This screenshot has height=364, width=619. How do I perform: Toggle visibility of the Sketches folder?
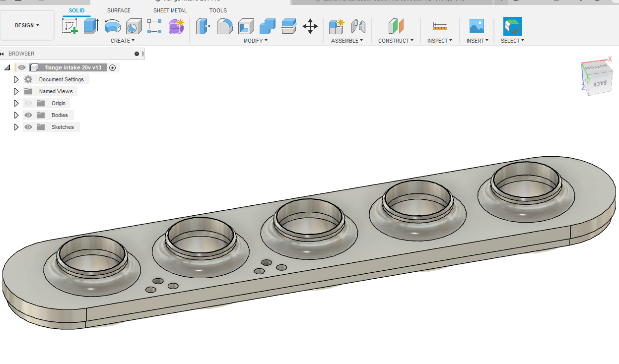[x=28, y=127]
